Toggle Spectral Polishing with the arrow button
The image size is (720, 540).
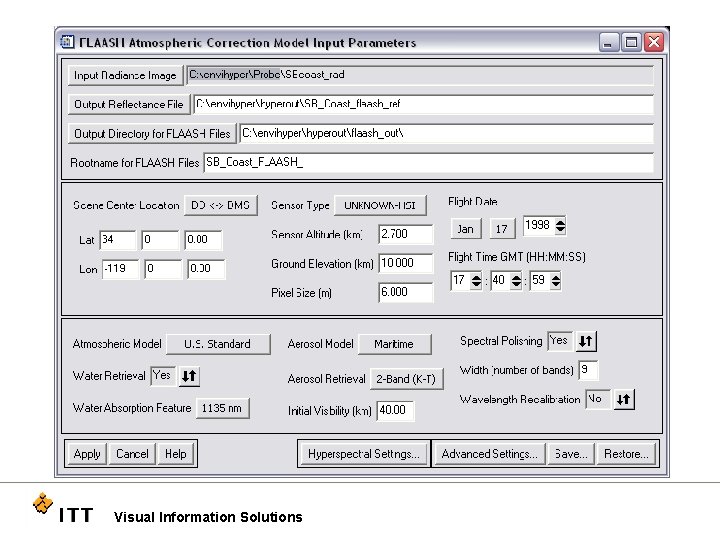click(x=586, y=341)
